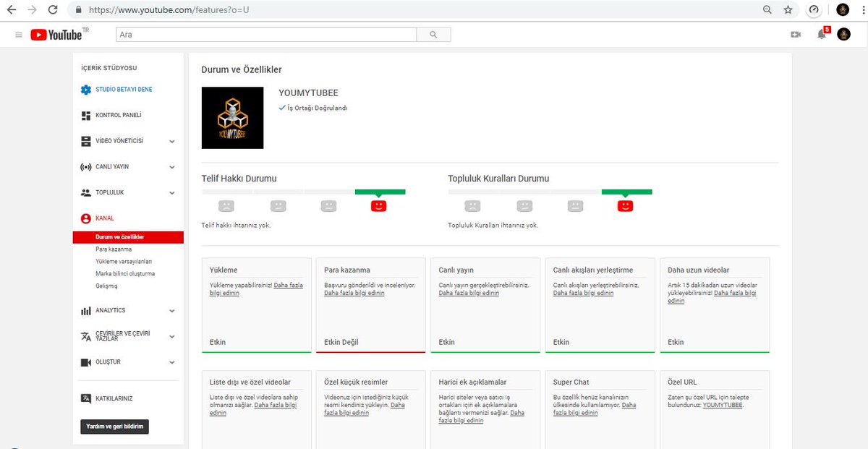Screen dimensions: 868x449
Task: Open 'Daha fazla bilgi edinin' in Yükleme card
Action: 256,289
